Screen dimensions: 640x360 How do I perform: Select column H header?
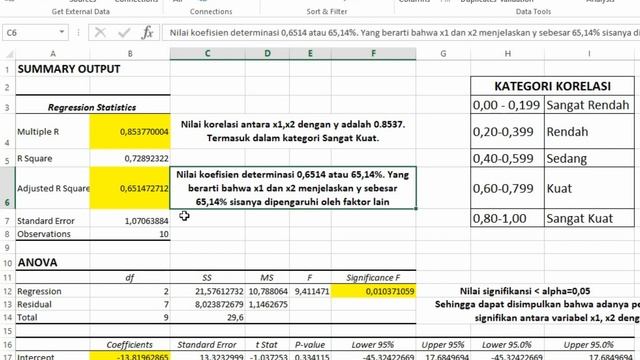coord(507,53)
